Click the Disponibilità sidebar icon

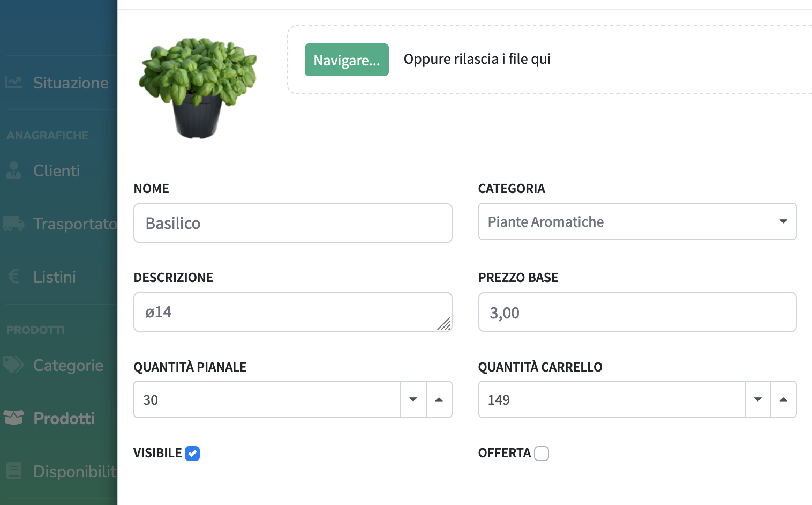click(13, 471)
